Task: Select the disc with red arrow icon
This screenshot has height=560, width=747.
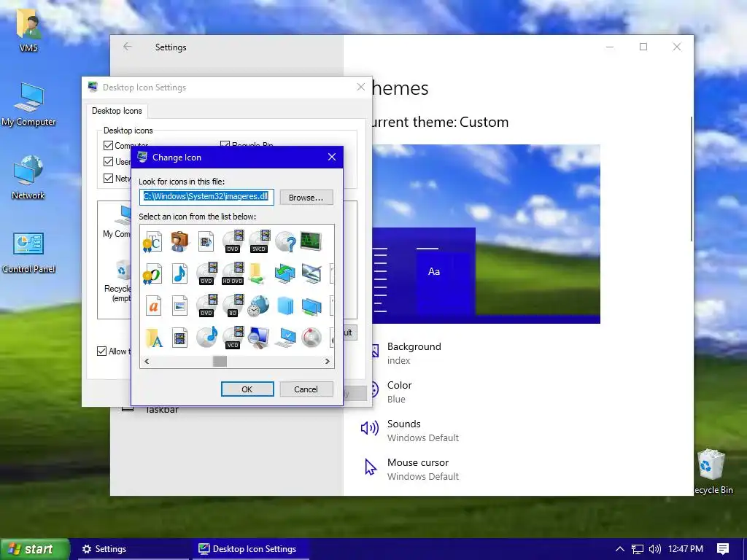Action: (311, 338)
